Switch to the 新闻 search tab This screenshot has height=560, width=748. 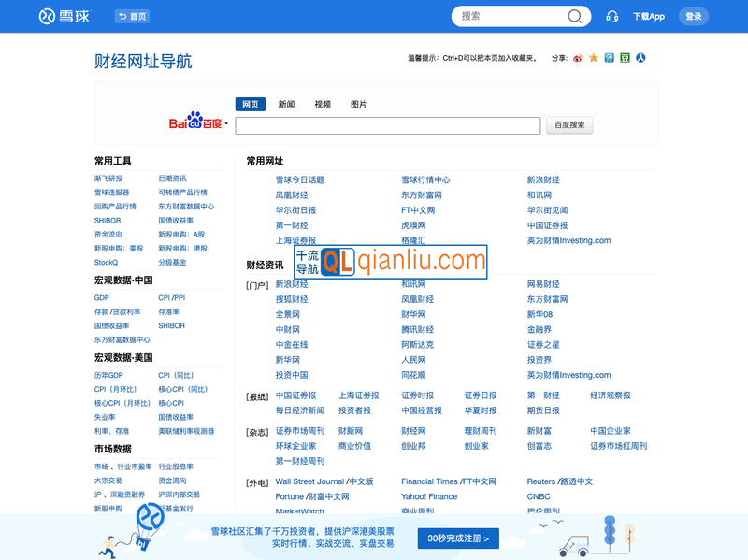click(285, 104)
